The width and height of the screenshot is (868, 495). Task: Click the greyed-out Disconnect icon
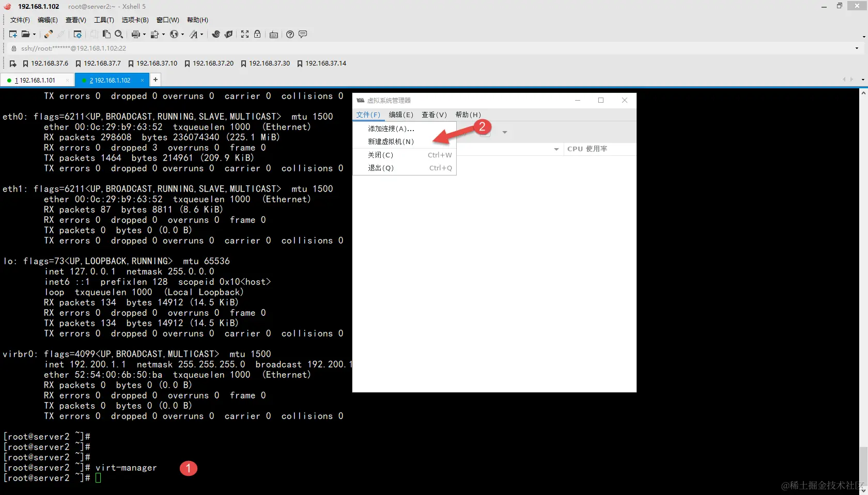click(61, 34)
